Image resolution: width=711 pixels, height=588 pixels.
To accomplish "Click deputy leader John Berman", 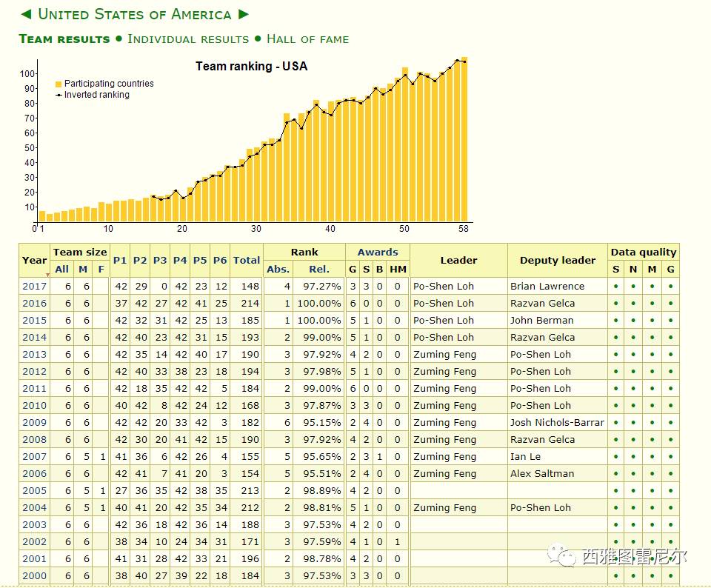I will [542, 321].
